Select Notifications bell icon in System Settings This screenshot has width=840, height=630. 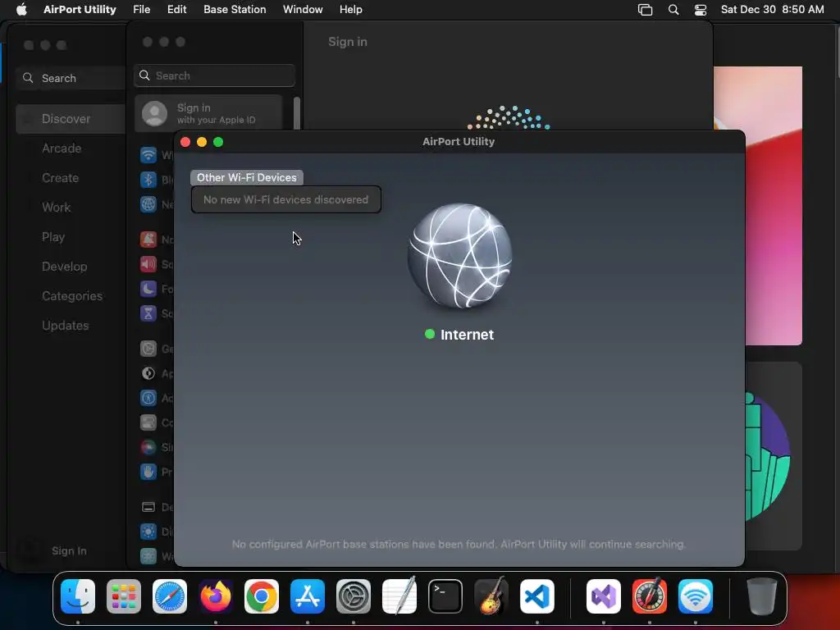pos(148,240)
